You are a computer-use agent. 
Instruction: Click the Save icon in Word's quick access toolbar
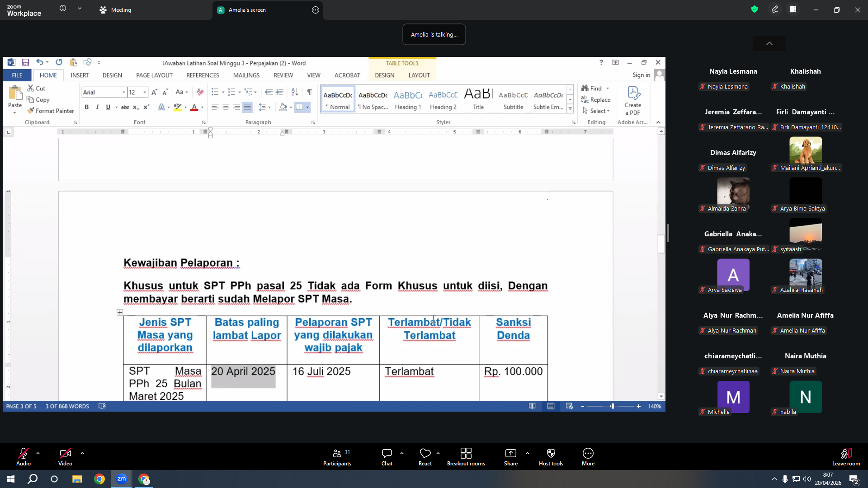click(26, 62)
